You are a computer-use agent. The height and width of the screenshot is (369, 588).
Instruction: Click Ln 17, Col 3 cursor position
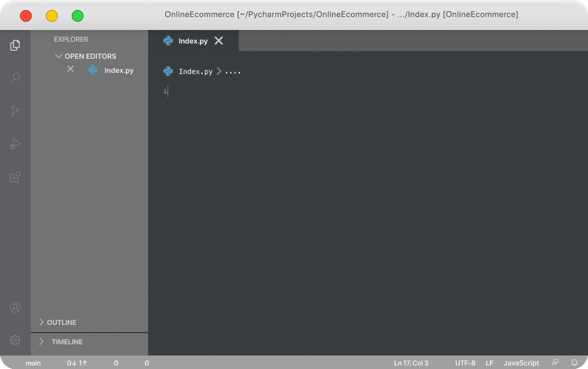[x=411, y=363]
